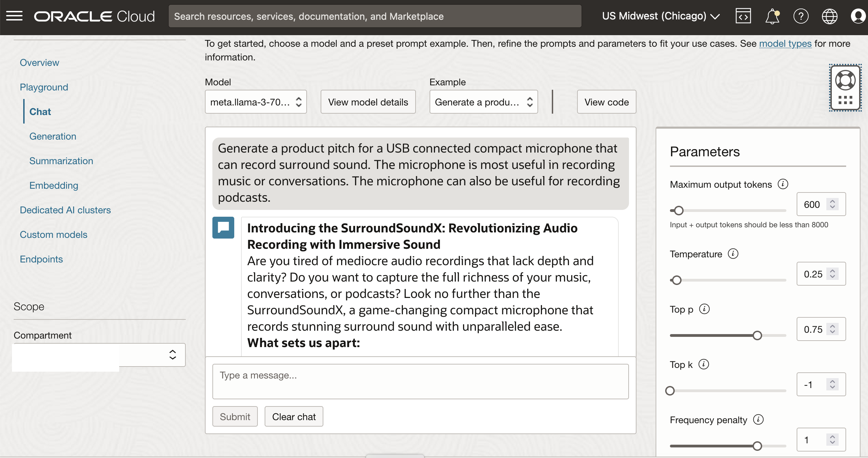Image resolution: width=868 pixels, height=458 pixels.
Task: Open the notifications bell
Action: [x=772, y=16]
